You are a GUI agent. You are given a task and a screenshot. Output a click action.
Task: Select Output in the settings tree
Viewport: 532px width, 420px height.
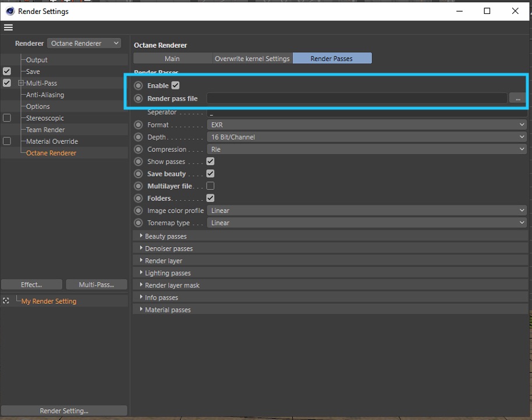pyautogui.click(x=37, y=60)
